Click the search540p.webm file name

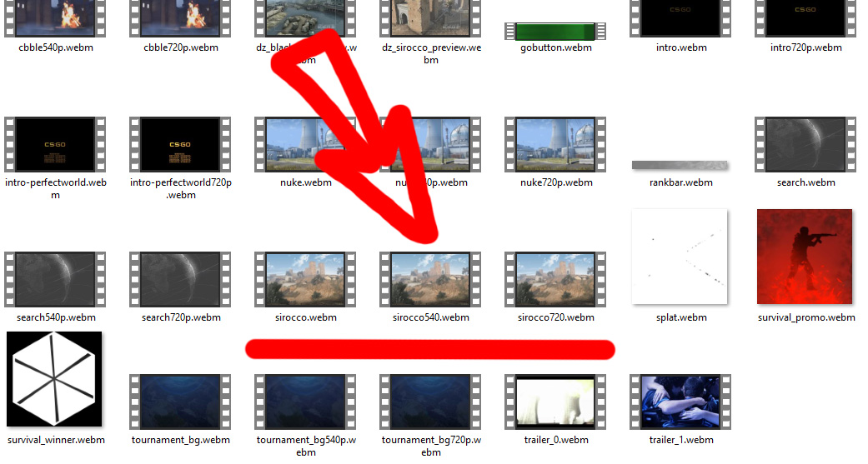(56, 317)
